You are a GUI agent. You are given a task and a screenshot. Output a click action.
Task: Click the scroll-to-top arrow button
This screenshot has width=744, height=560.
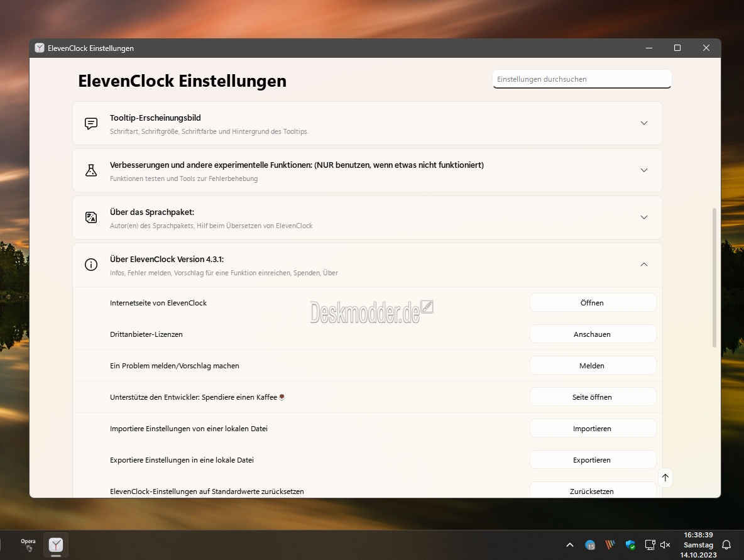click(665, 478)
